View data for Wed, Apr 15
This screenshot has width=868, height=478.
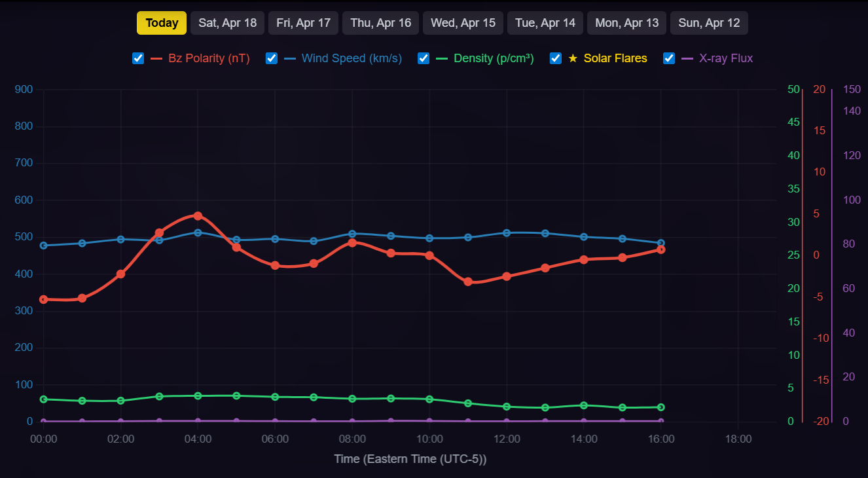click(x=463, y=22)
